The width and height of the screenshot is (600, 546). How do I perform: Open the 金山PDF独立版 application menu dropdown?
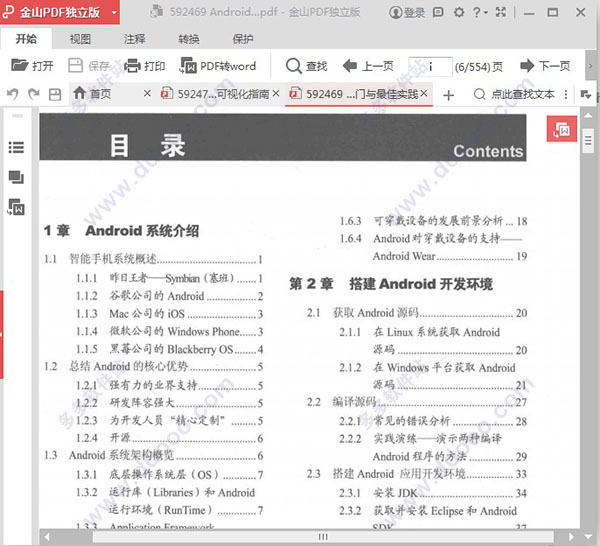pos(114,12)
